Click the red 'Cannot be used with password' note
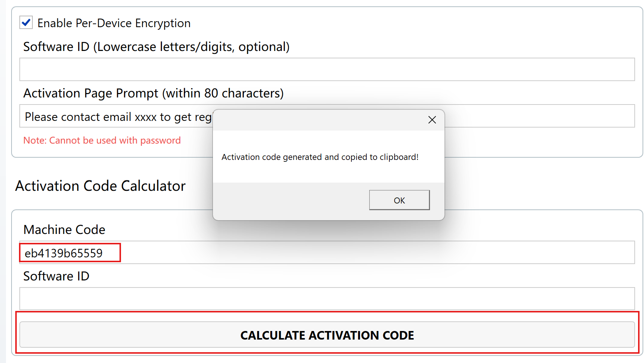Image resolution: width=644 pixels, height=363 pixels. point(102,141)
